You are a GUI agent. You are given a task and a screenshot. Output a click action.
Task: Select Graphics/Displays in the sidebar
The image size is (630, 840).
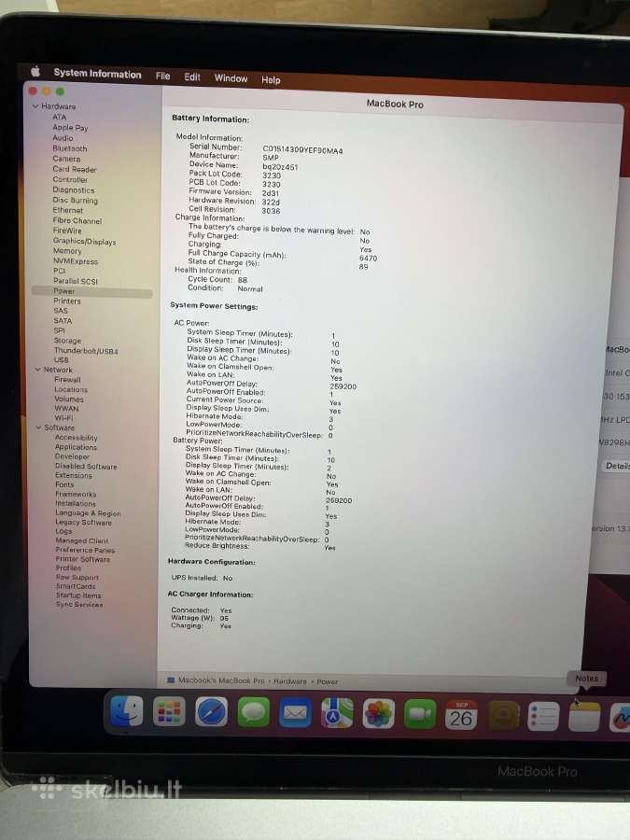point(85,242)
